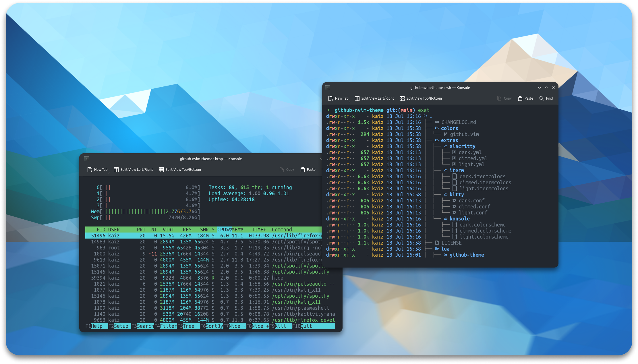Click the gear icon next to dark.conf

point(454,200)
